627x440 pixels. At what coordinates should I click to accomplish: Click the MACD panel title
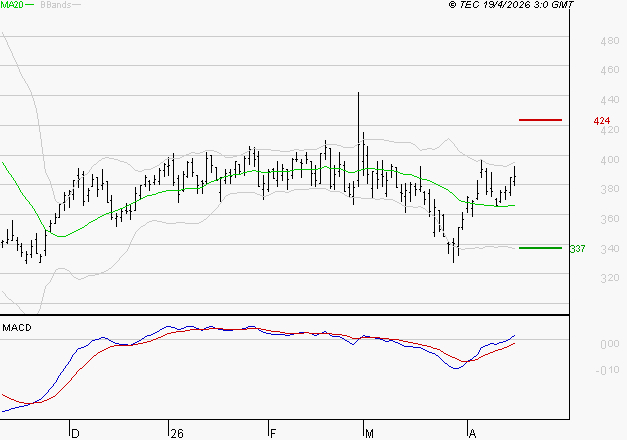(16, 327)
